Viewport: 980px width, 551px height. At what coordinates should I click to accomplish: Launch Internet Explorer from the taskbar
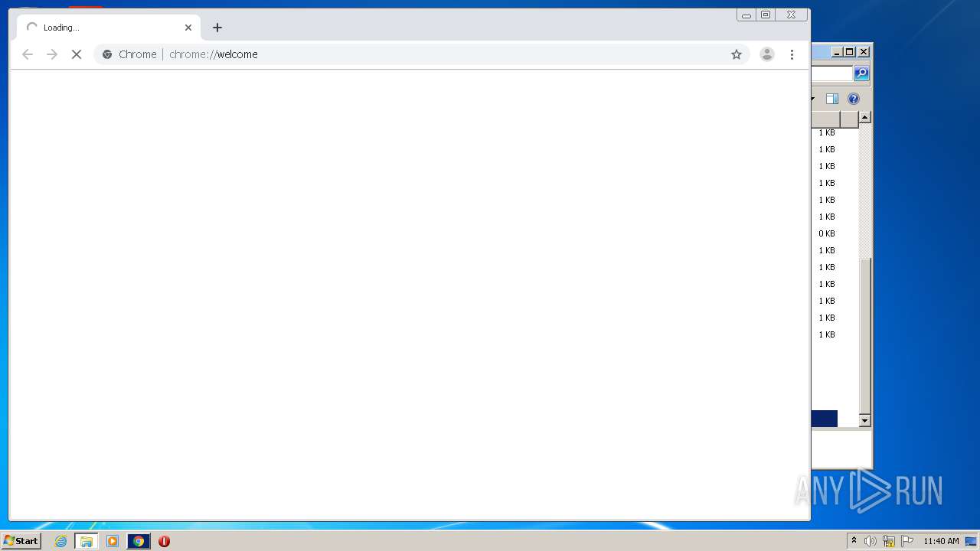60,541
